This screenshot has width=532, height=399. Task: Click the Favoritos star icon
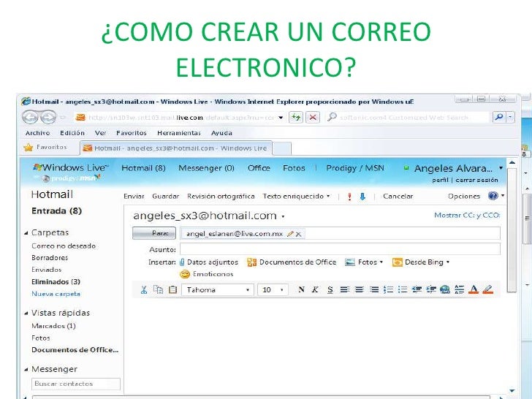pos(28,148)
